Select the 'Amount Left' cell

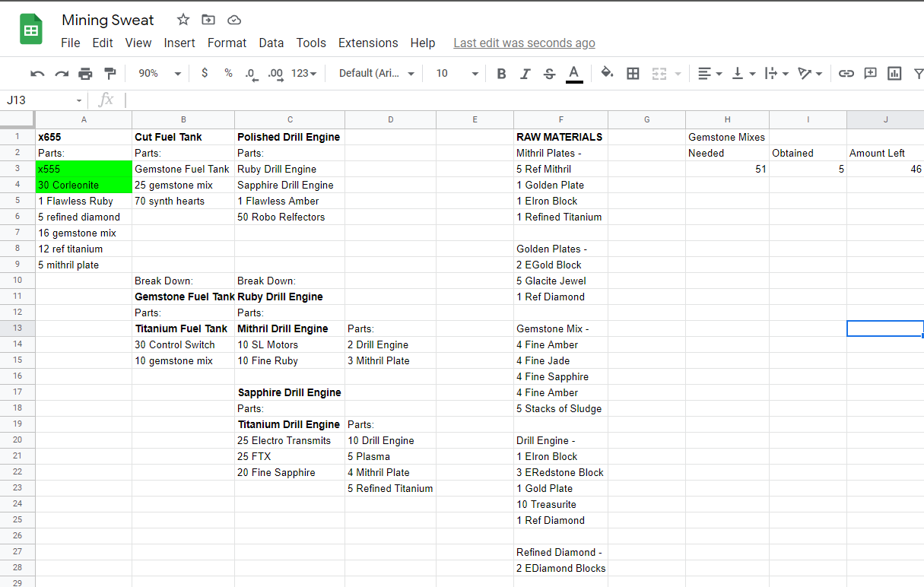click(885, 153)
